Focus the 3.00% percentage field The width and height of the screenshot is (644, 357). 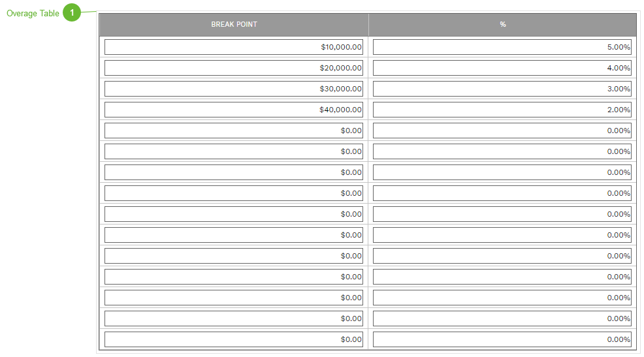point(502,89)
